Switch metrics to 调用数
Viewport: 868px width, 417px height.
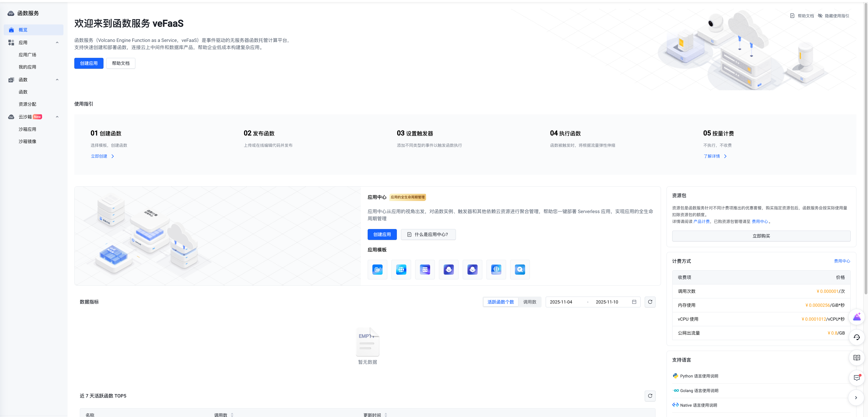(529, 302)
